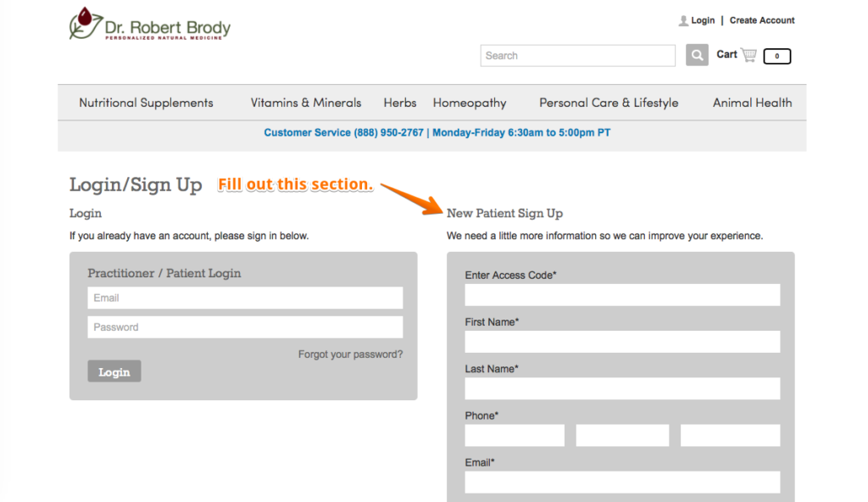Click the Dr. Robert Brody logo
The width and height of the screenshot is (868, 502).
149,24
